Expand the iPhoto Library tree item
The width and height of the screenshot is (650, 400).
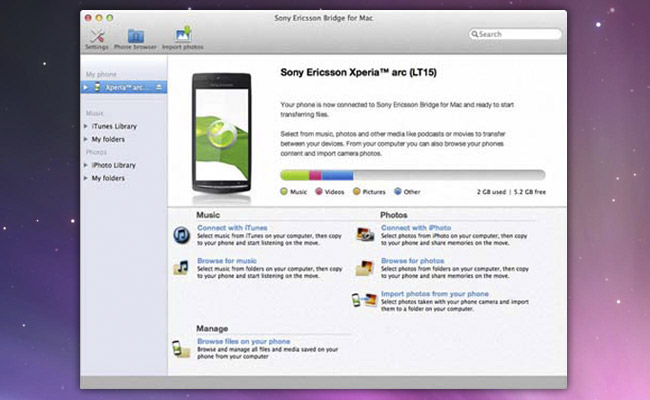click(x=86, y=165)
